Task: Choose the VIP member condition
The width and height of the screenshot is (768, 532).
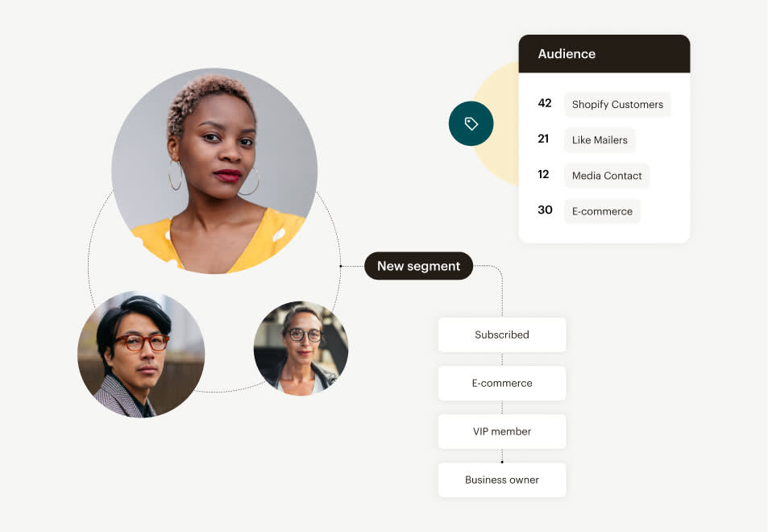Action: (502, 431)
